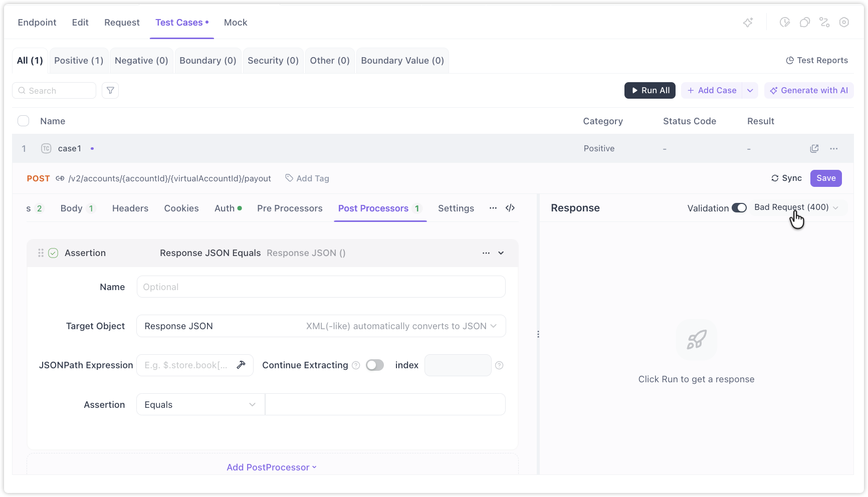Click the help icon next to index field

tap(499, 365)
